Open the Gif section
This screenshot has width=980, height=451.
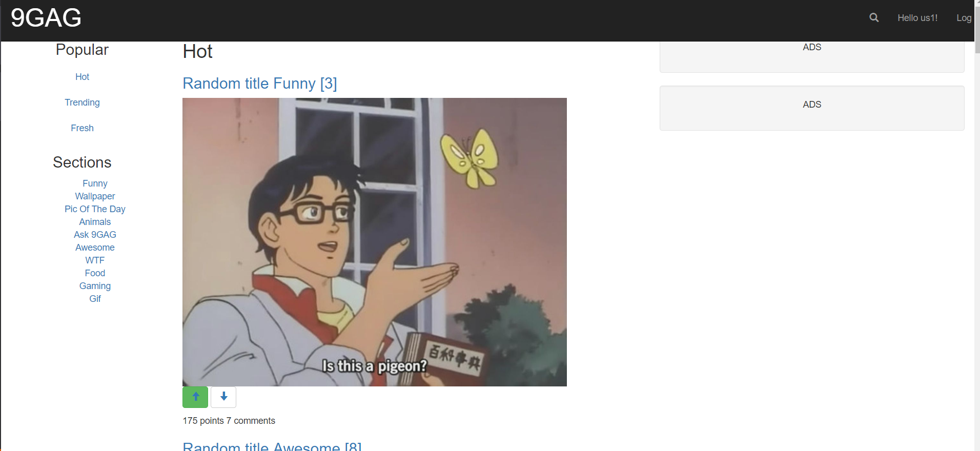click(95, 299)
